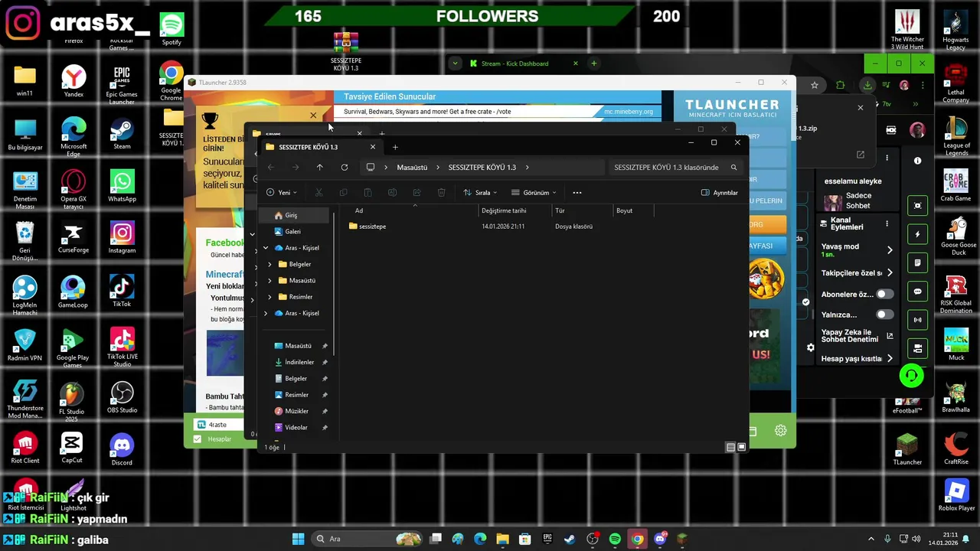Screen dimensions: 980x551
Task: Click Chrome downloads icon in browser toolbar
Action: [x=867, y=85]
